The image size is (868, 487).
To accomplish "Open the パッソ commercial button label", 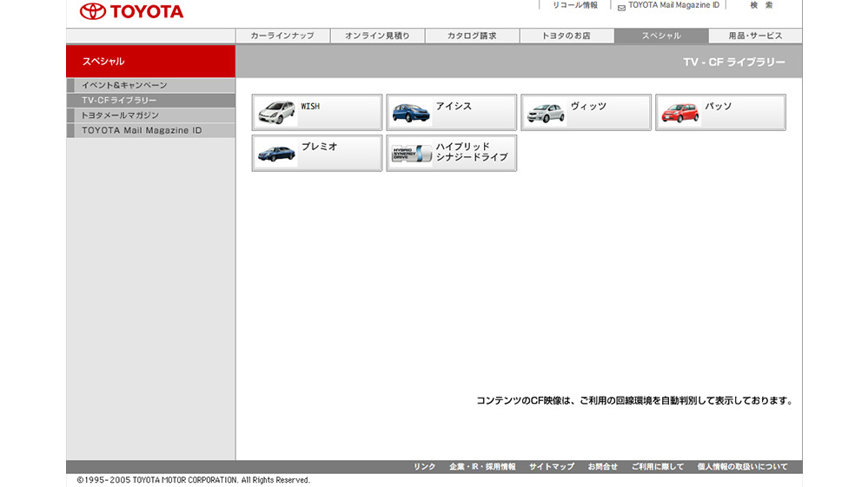I will pyautogui.click(x=718, y=106).
